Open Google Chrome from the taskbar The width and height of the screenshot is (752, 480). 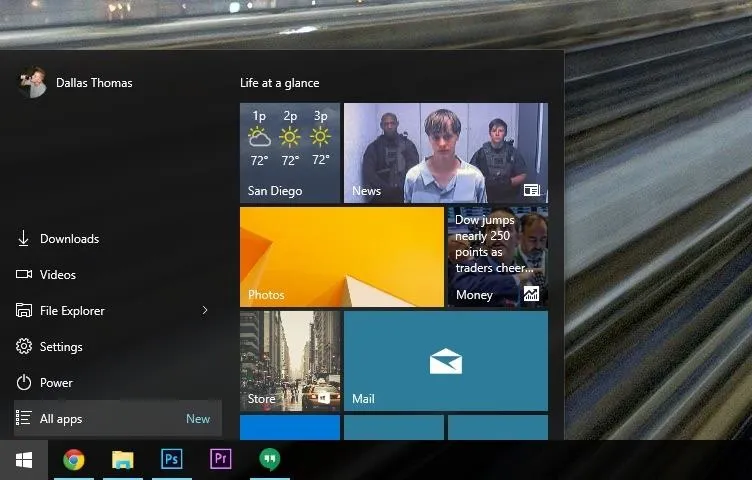[74, 459]
